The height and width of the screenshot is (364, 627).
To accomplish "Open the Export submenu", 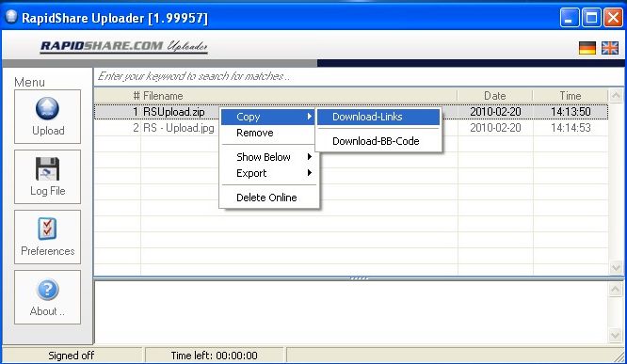I will (268, 173).
